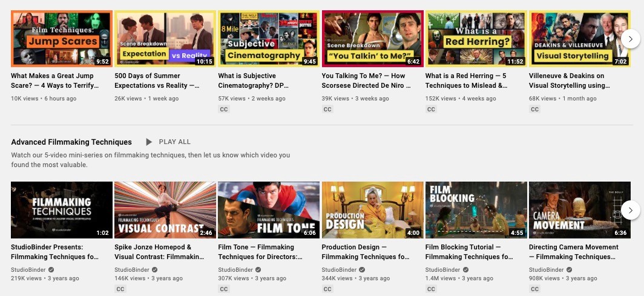644x296 pixels.
Task: Open the Visual Contrast video thumbnail
Action: coord(165,210)
